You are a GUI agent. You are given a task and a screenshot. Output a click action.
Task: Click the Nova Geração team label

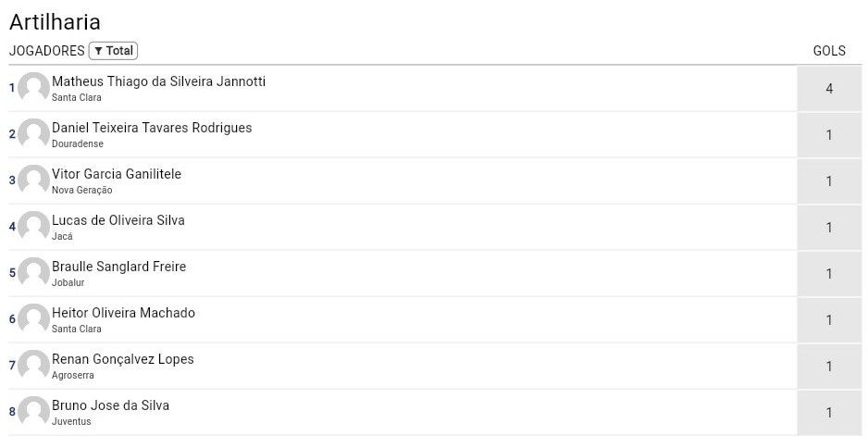(x=81, y=190)
